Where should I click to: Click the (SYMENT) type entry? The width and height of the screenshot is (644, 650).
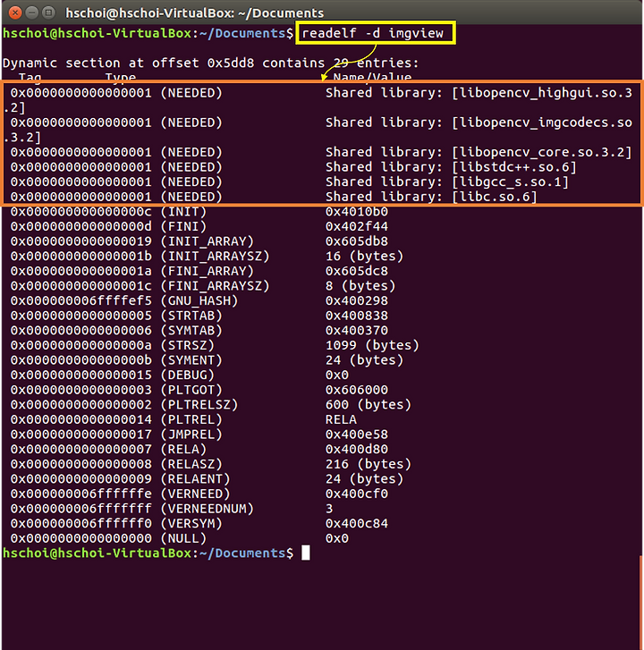[x=191, y=360]
